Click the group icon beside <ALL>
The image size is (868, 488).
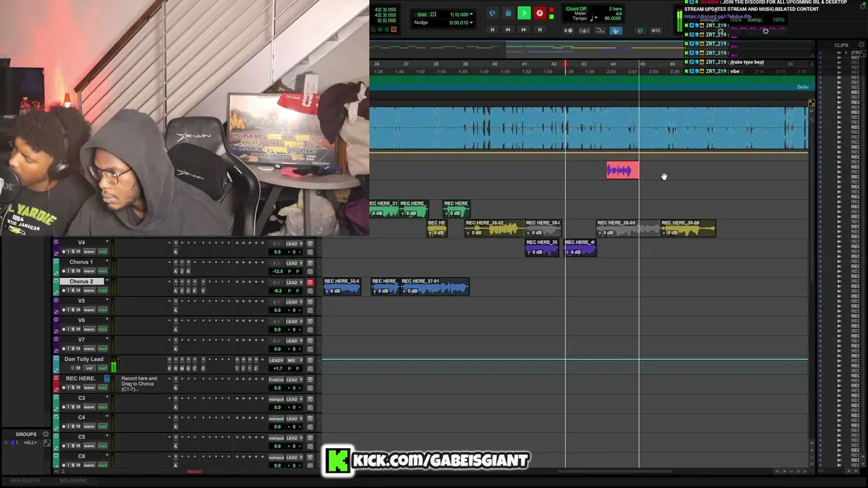point(47,443)
